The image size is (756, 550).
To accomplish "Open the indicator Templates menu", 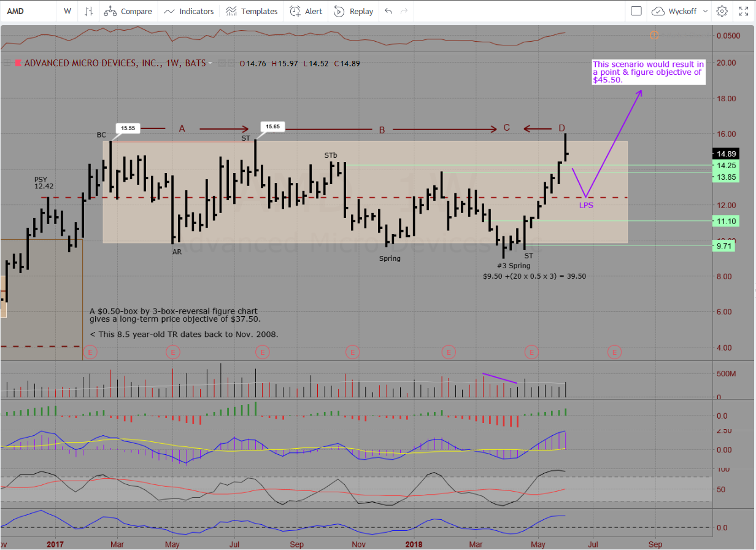I will point(252,11).
